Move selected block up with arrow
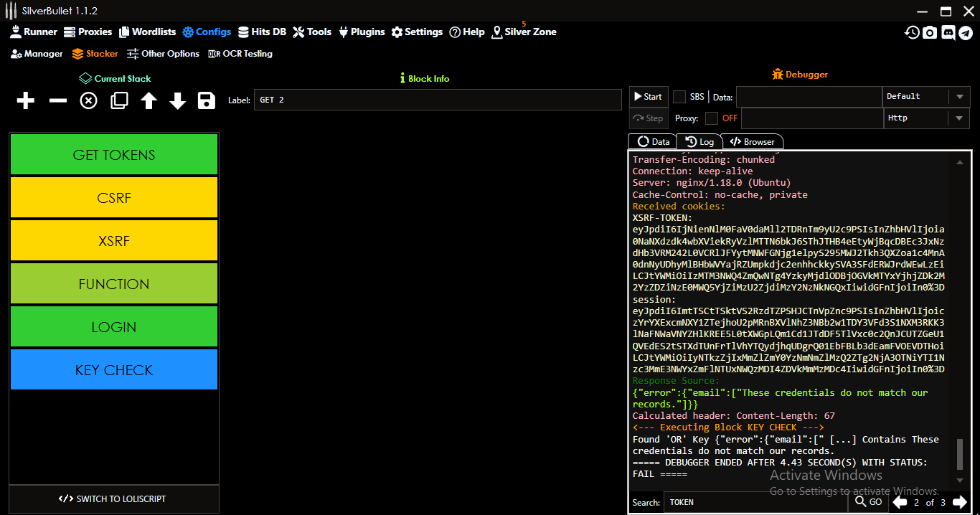This screenshot has width=980, height=515. click(x=149, y=101)
